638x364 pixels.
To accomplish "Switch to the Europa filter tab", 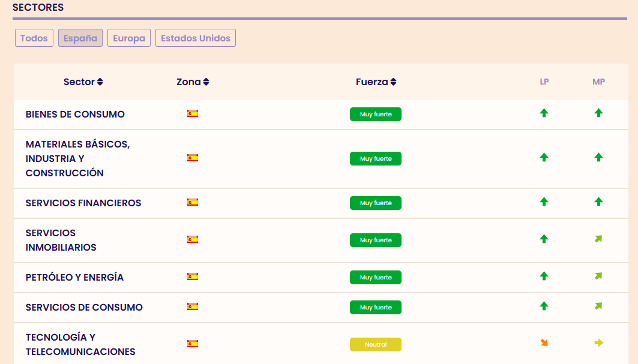I will (x=129, y=38).
